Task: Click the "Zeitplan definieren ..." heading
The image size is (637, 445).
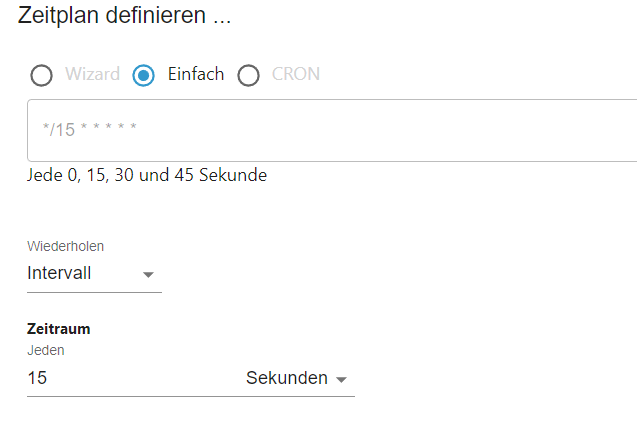Action: [x=125, y=16]
